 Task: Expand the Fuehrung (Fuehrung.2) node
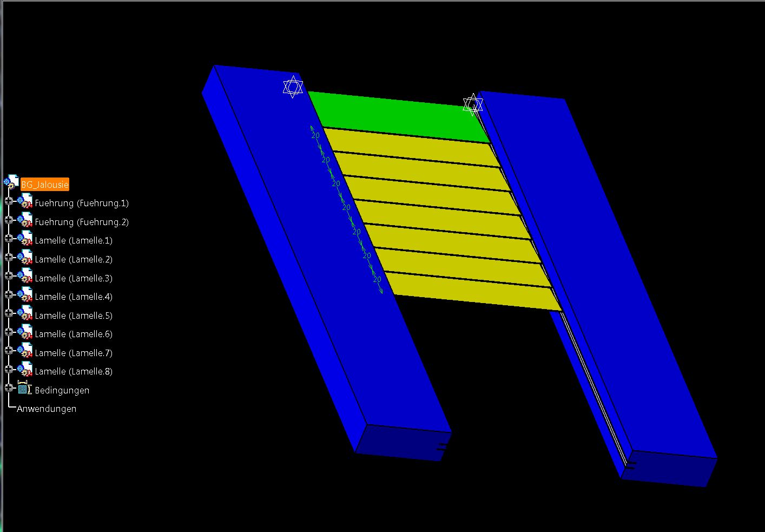click(x=8, y=220)
